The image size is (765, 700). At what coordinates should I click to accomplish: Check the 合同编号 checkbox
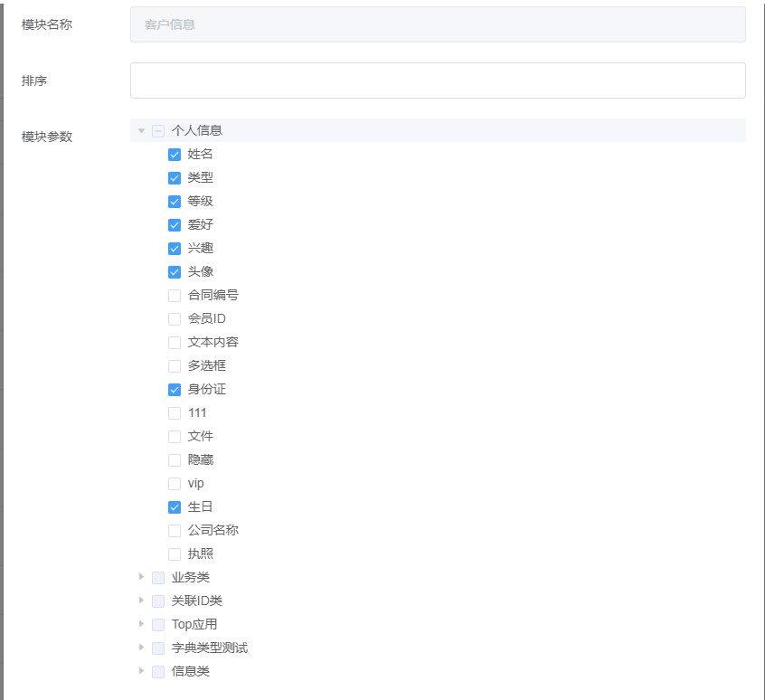pyautogui.click(x=175, y=296)
